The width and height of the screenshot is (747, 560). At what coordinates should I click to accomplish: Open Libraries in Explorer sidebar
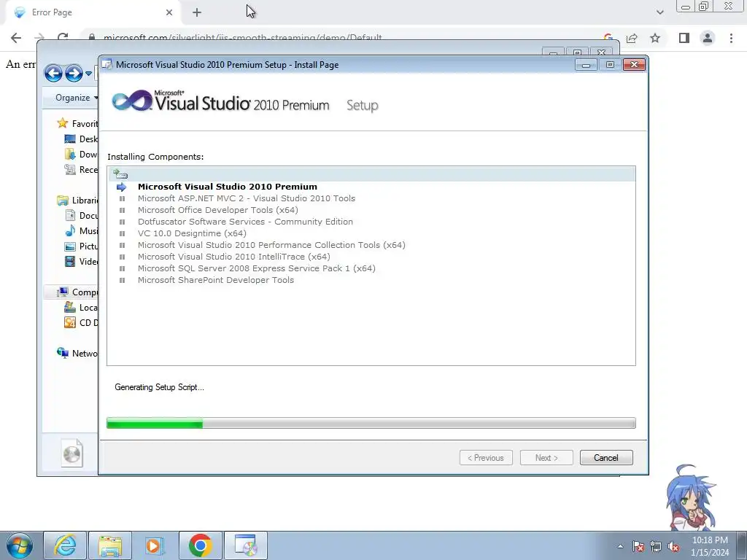(77, 201)
